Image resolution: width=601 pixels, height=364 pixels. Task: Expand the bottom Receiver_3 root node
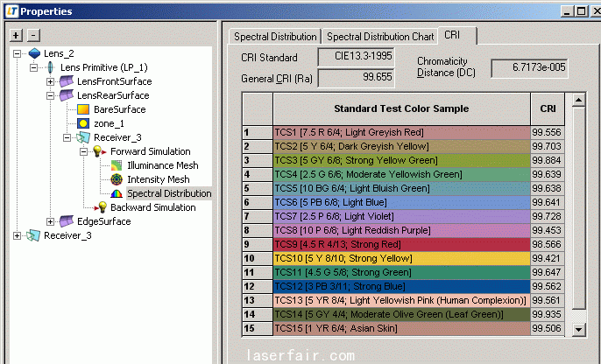pyautogui.click(x=18, y=235)
